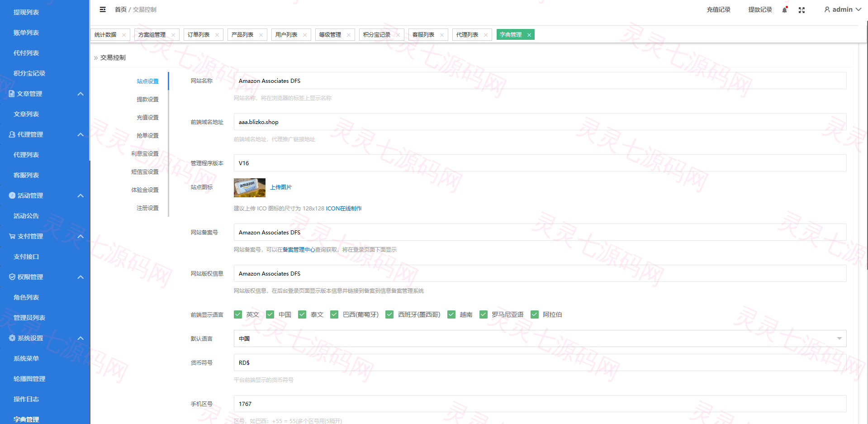This screenshot has width=868, height=424.
Task: Uncheck the 泰文 language checkbox
Action: (302, 314)
